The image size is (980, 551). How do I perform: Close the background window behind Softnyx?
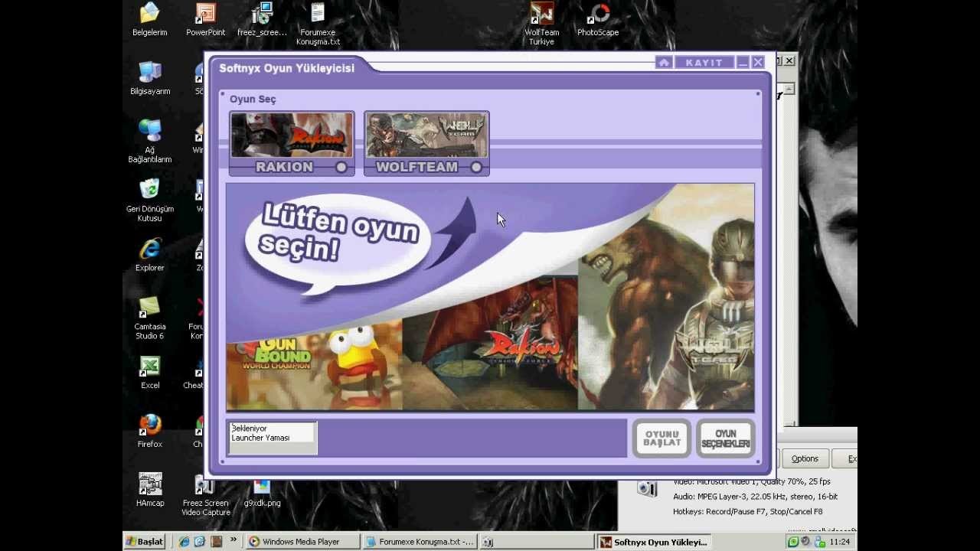[789, 60]
